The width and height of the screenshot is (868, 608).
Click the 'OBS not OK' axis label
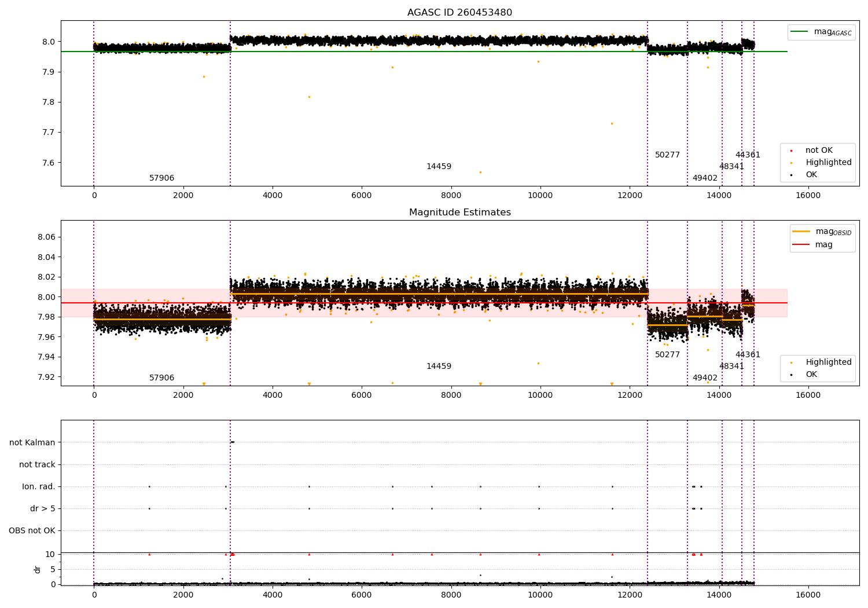click(32, 531)
